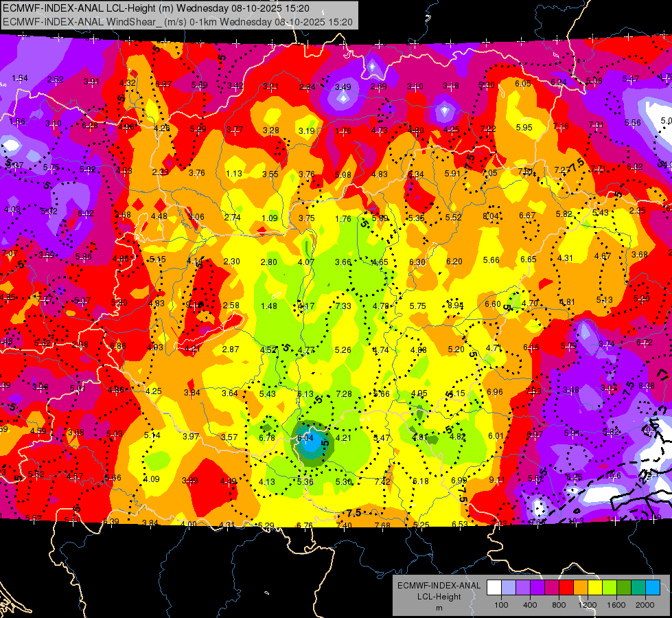Click the 100 label on the legend scale
Image resolution: width=672 pixels, height=618 pixels.
pyautogui.click(x=501, y=605)
